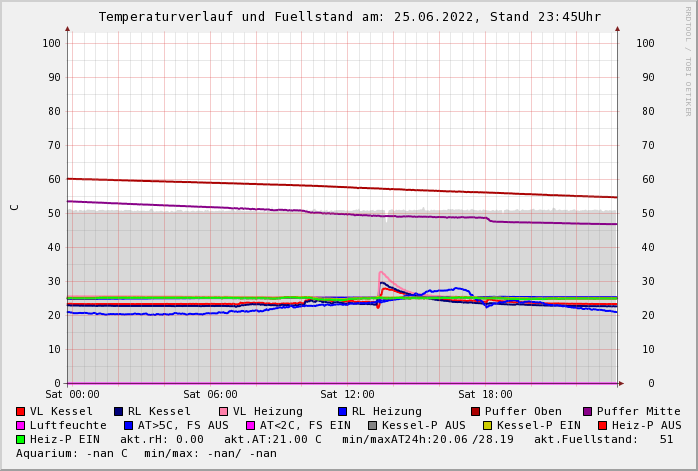Click the left y-axis top arrowhead
The image size is (698, 471).
pos(68,29)
